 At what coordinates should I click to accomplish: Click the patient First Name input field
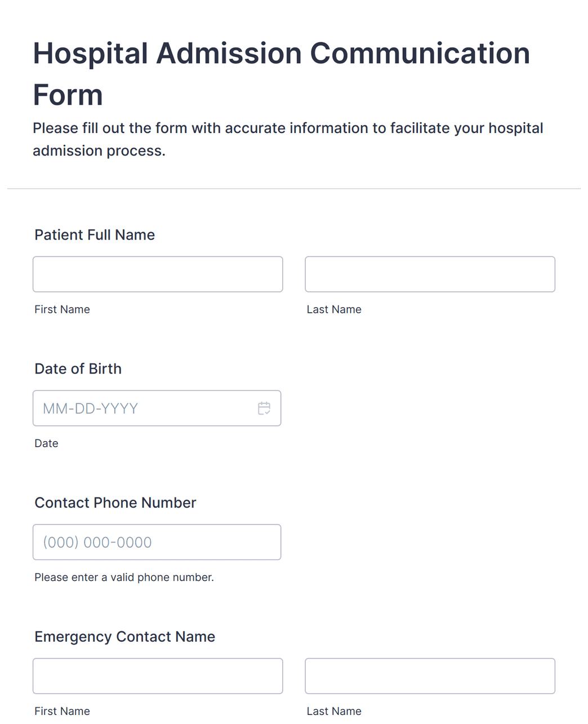pyautogui.click(x=158, y=274)
